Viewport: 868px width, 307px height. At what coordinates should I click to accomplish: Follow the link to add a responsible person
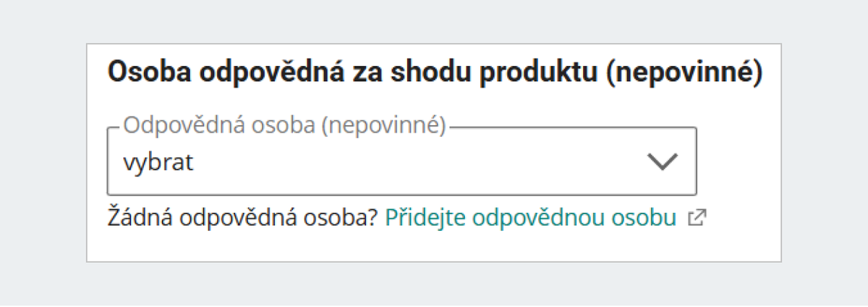click(x=530, y=218)
